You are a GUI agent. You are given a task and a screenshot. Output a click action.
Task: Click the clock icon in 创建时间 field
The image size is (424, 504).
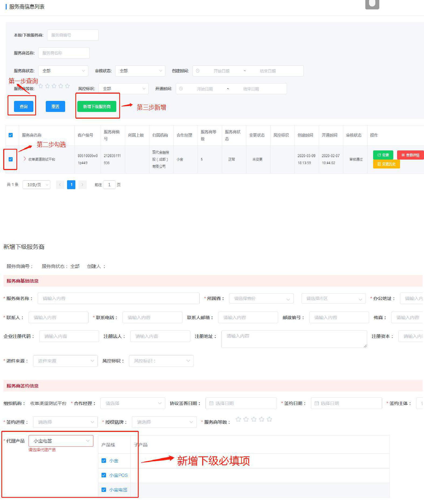tap(198, 71)
